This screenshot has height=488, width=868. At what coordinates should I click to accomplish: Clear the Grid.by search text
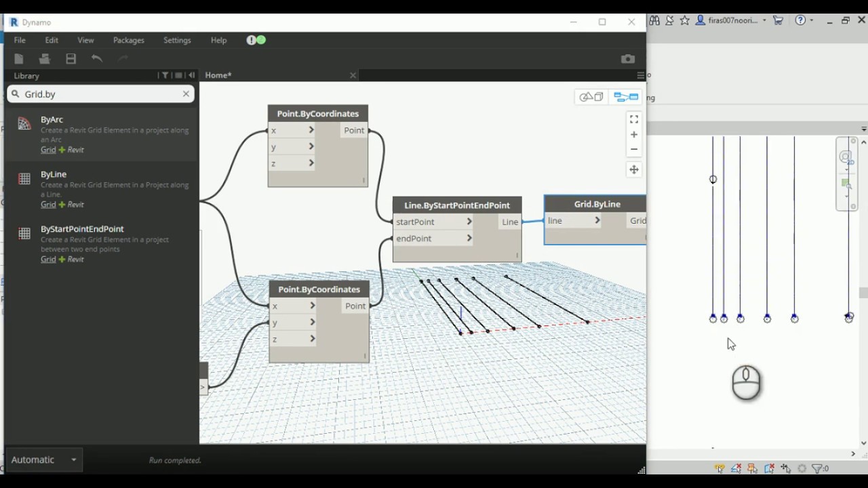186,94
